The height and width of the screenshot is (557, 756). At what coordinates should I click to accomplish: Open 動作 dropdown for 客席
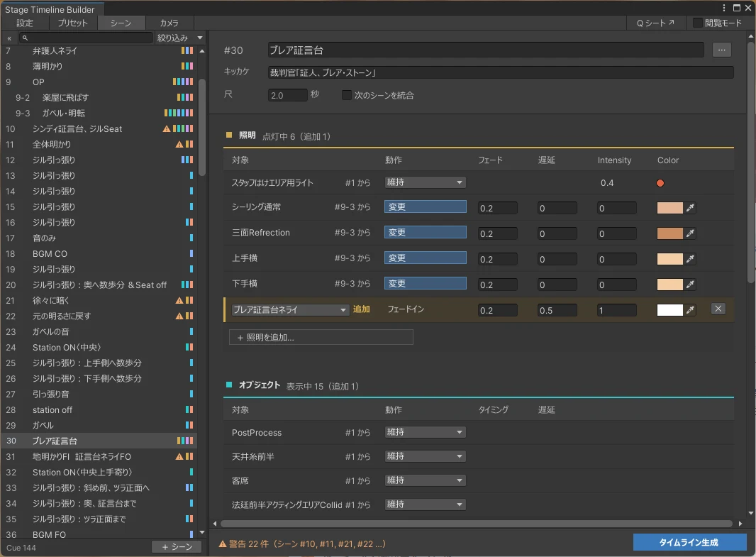(425, 480)
